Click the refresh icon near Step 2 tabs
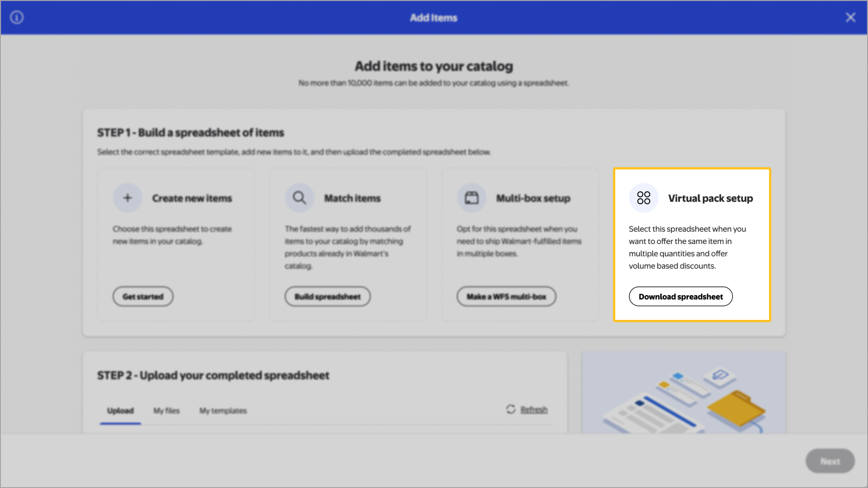The image size is (868, 488). click(510, 409)
